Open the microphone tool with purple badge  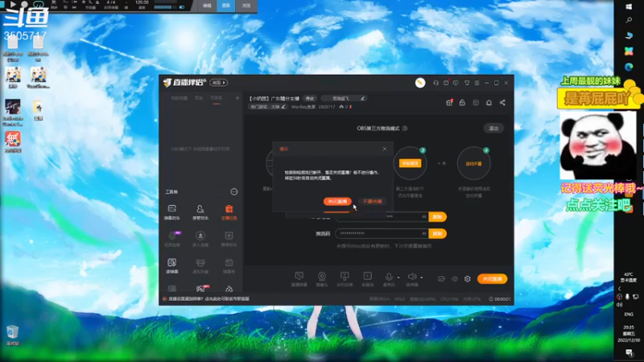coord(172,239)
